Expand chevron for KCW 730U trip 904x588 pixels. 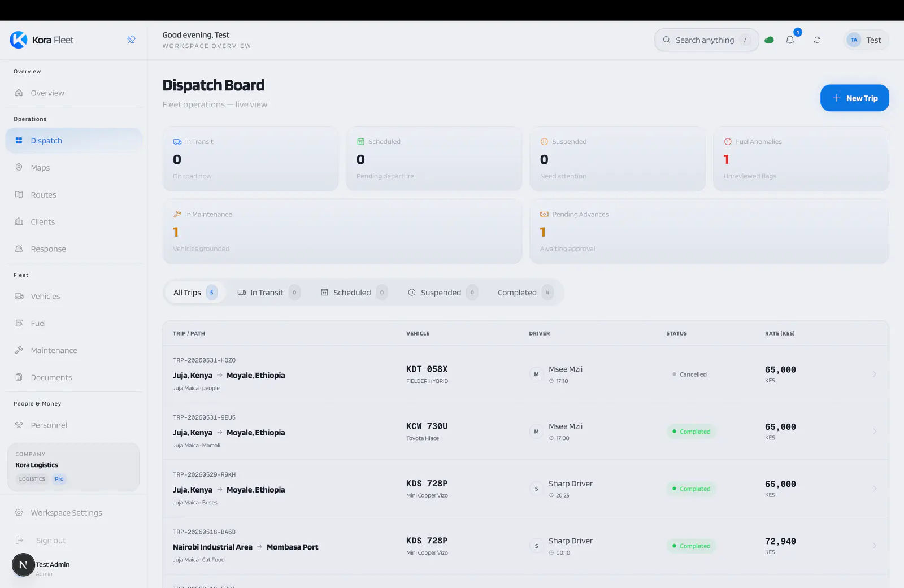874,432
